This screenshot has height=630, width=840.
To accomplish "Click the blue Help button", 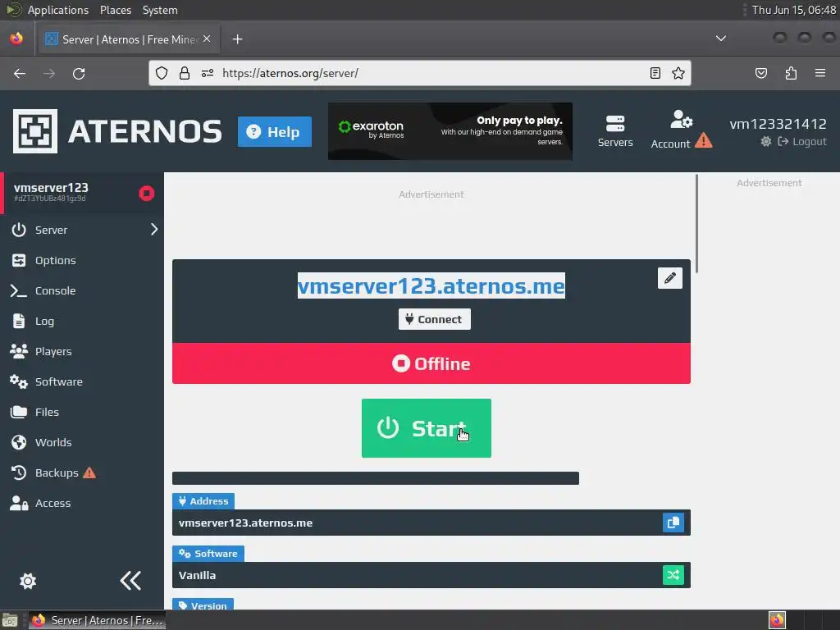I will point(275,132).
